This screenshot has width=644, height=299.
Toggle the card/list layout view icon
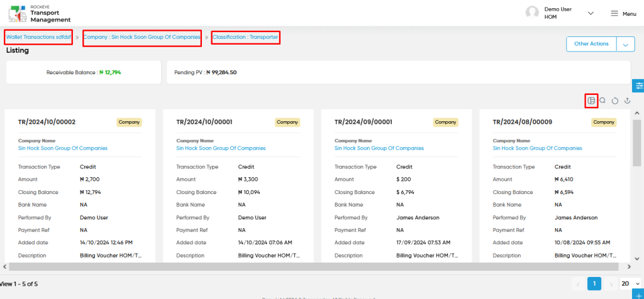(591, 101)
